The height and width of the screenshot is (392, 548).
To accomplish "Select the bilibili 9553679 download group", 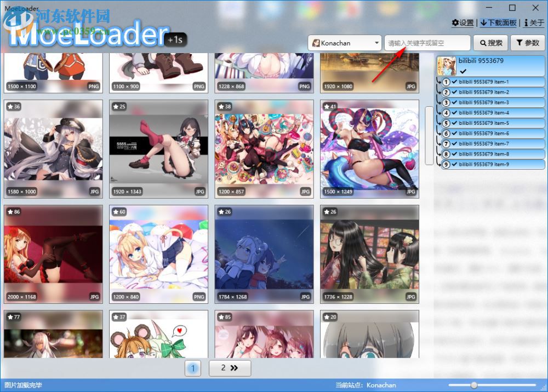I will click(490, 66).
